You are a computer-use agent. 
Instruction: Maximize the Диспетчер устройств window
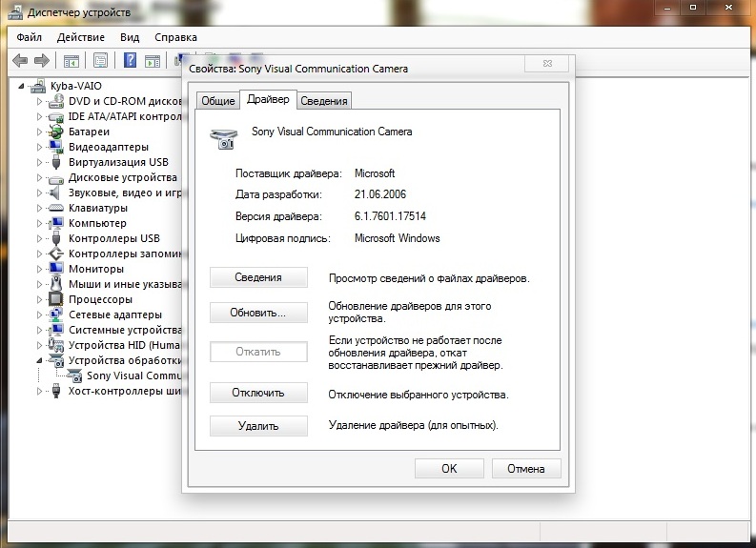tap(693, 8)
